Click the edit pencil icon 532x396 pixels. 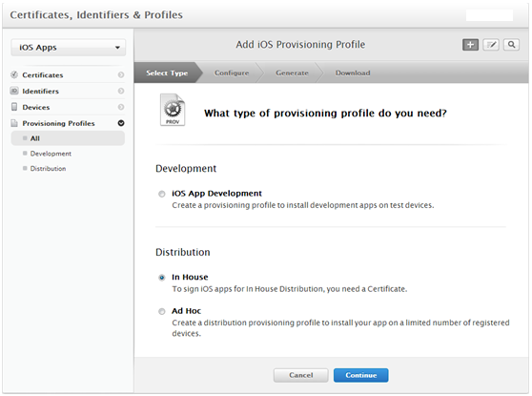pyautogui.click(x=491, y=45)
